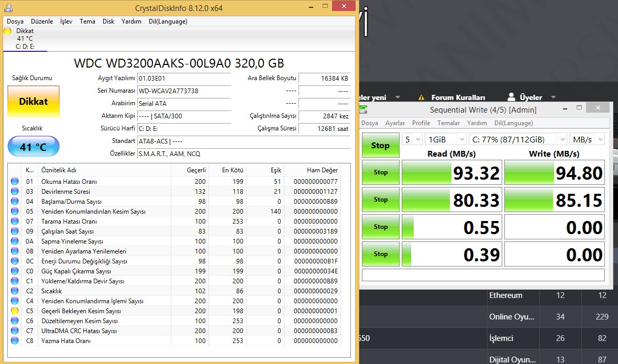Viewport: 618px width, 364px height.
Task: Click the 93.32 read result bar
Action: click(451, 172)
